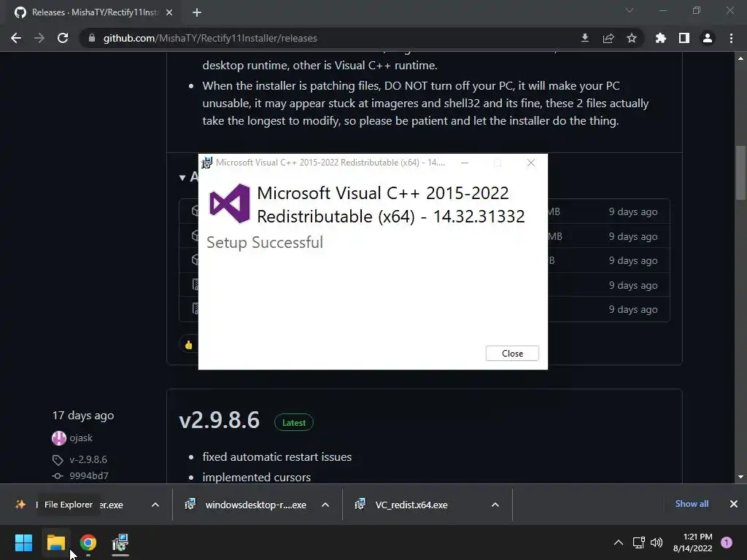Open the network status tray icon
Screen dimensions: 747x560
click(638, 542)
